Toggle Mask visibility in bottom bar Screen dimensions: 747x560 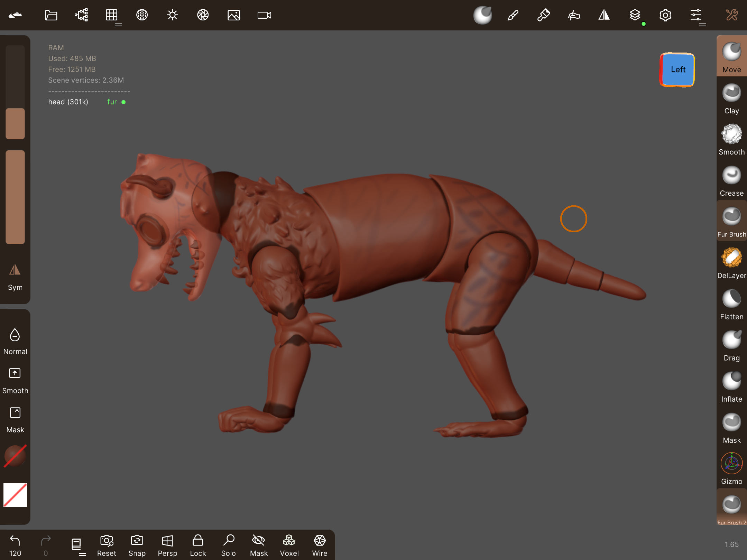(259, 546)
